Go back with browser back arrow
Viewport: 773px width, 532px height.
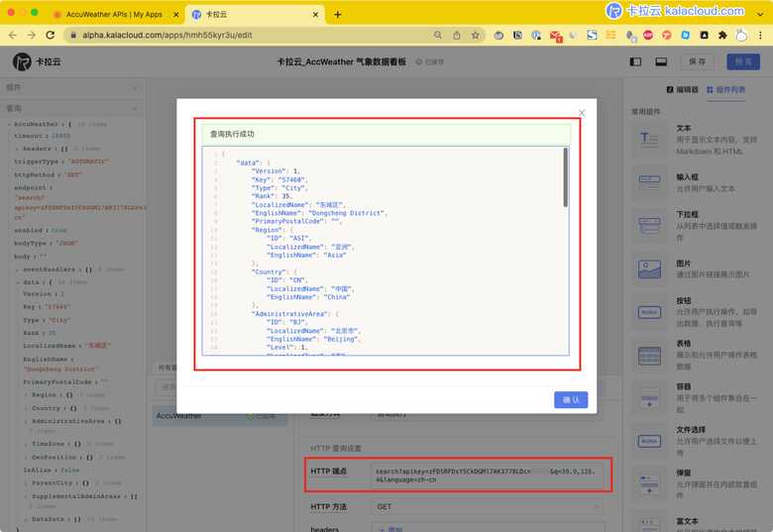(13, 35)
